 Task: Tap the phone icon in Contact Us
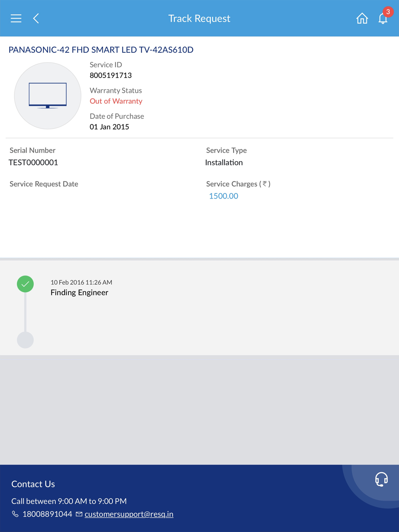15,514
